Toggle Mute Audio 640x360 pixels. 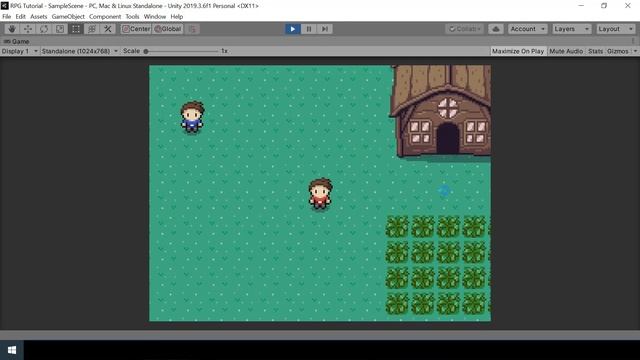point(566,51)
